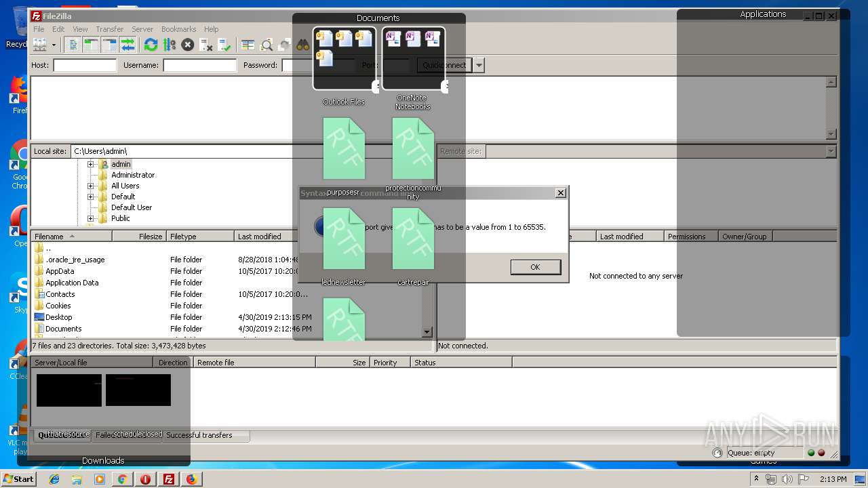Expand the Default folder tree node
Image resolution: width=868 pixels, height=488 pixels.
pos(90,197)
